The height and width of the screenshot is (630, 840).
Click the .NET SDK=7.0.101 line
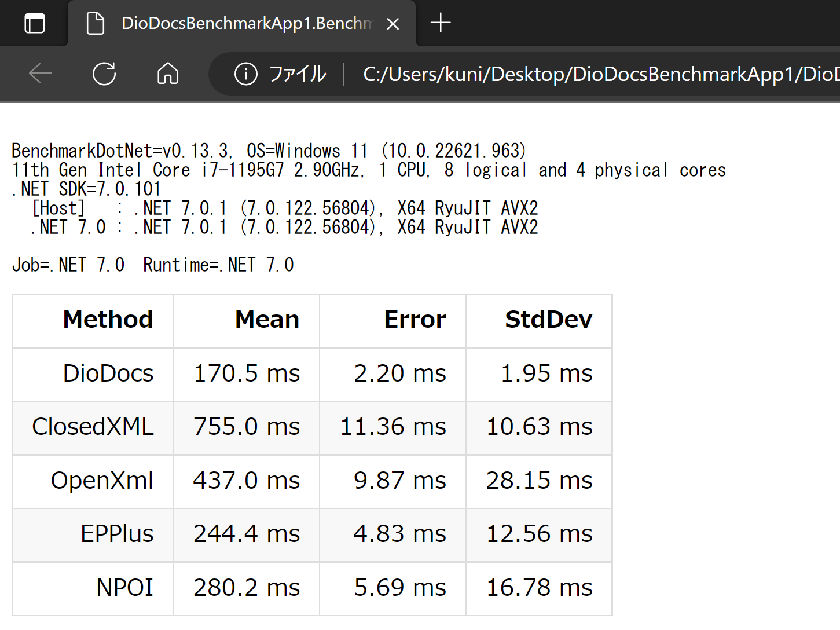click(86, 189)
